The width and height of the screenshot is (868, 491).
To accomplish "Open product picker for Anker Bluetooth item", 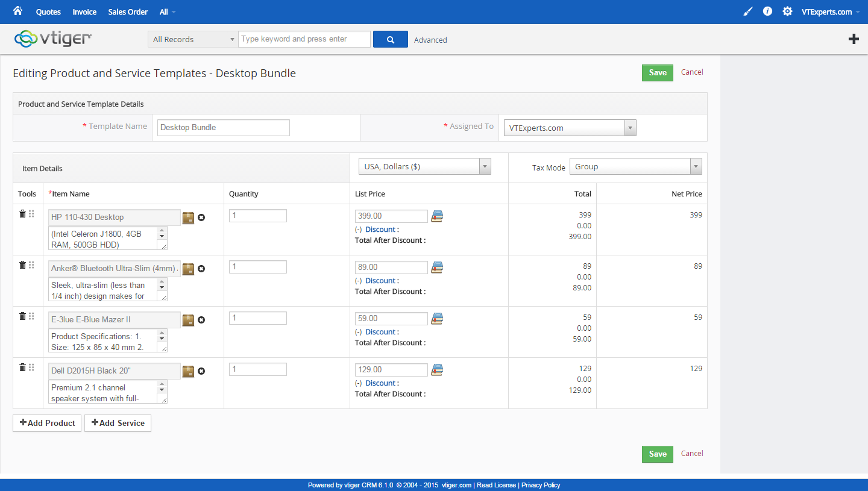I will click(x=188, y=269).
